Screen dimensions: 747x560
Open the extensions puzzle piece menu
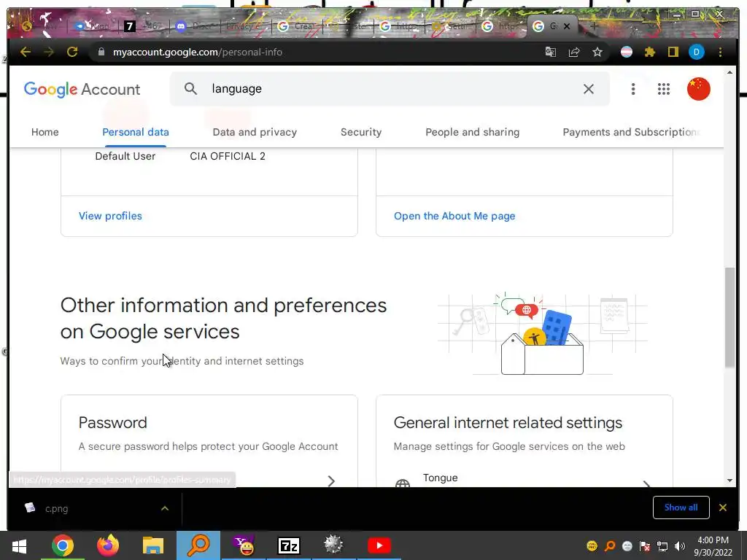click(x=650, y=52)
